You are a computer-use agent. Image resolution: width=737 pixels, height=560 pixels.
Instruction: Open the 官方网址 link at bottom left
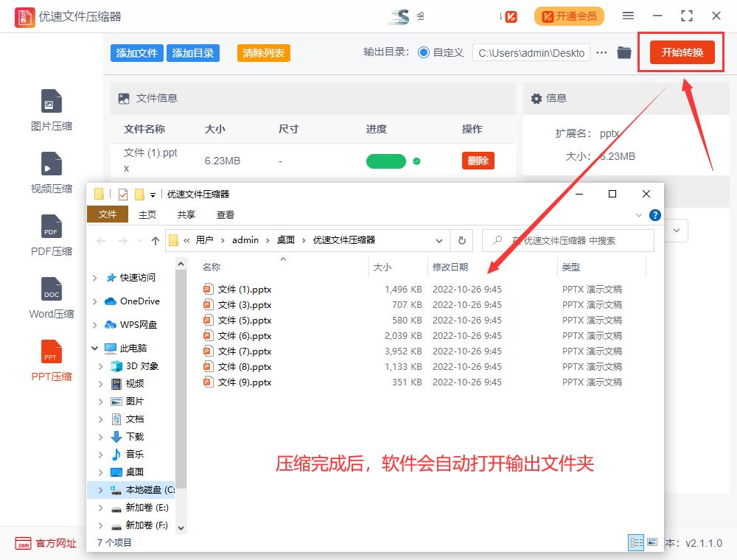pos(44,544)
